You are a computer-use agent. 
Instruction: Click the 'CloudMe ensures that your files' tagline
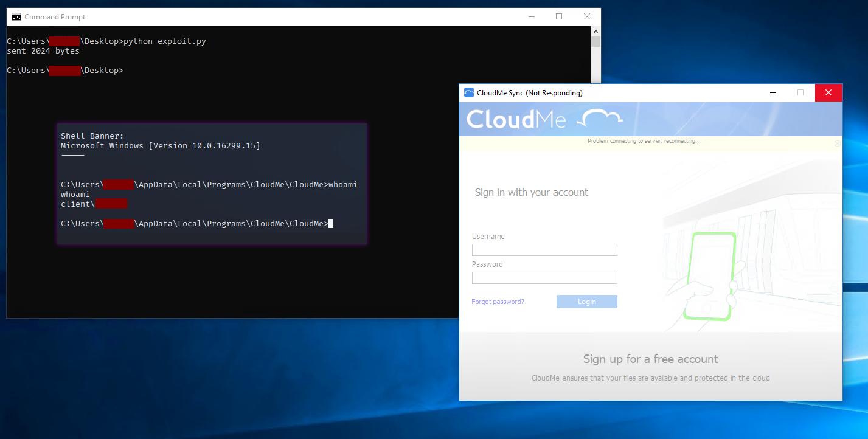(x=651, y=378)
